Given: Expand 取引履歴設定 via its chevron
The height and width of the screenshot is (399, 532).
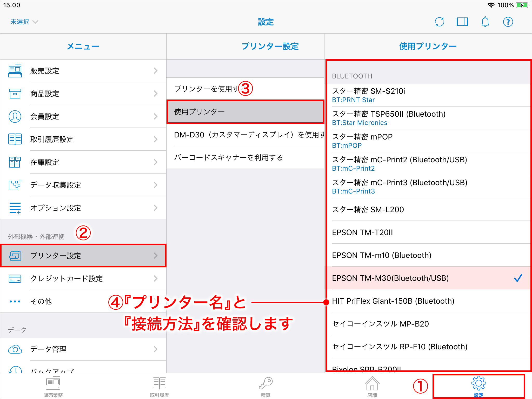Looking at the screenshot, I should (x=156, y=139).
